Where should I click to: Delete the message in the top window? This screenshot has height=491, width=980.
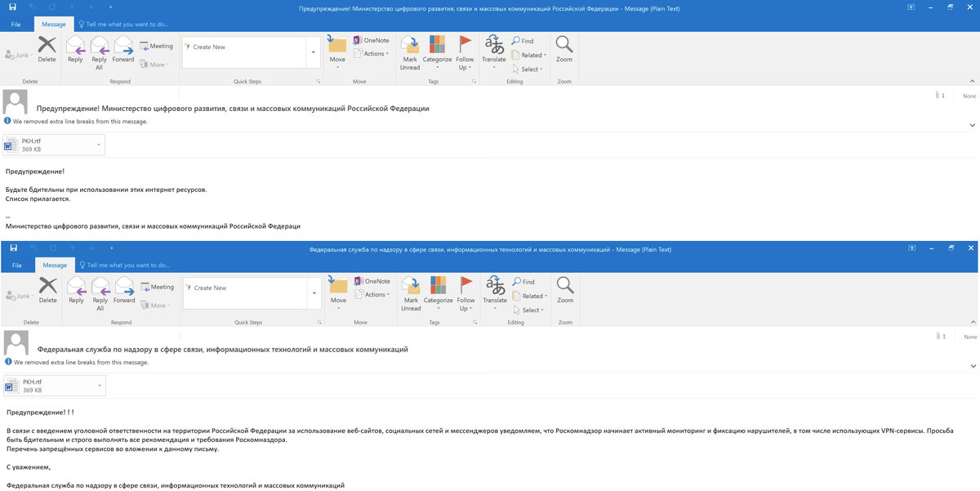click(x=47, y=49)
